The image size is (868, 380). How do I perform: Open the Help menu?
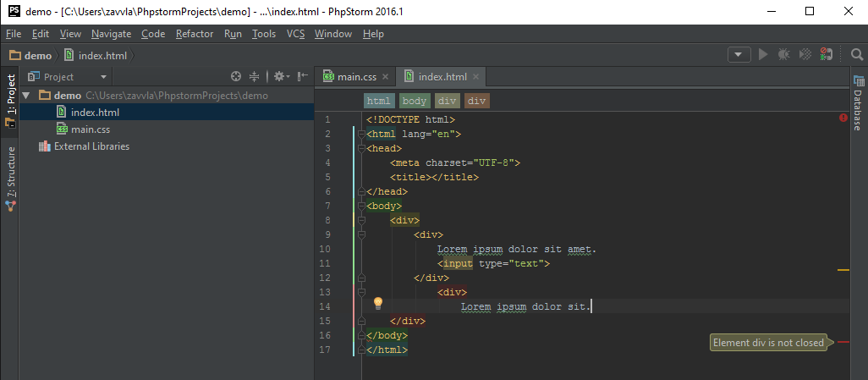[373, 34]
